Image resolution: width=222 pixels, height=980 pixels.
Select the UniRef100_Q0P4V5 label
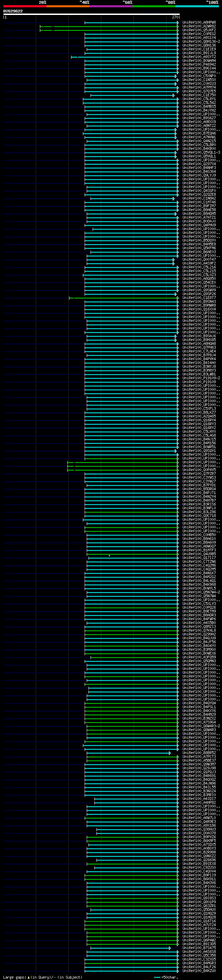coord(199,470)
